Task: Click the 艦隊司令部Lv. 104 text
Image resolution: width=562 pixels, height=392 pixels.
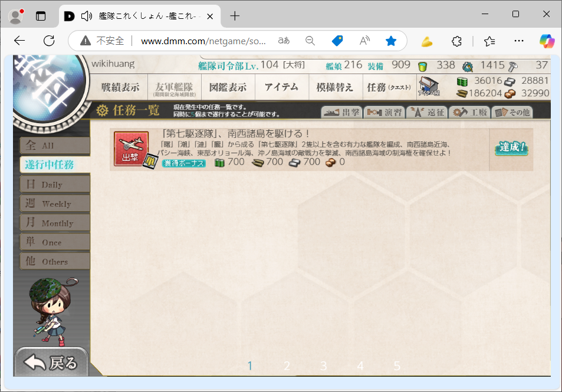Action: click(238, 65)
